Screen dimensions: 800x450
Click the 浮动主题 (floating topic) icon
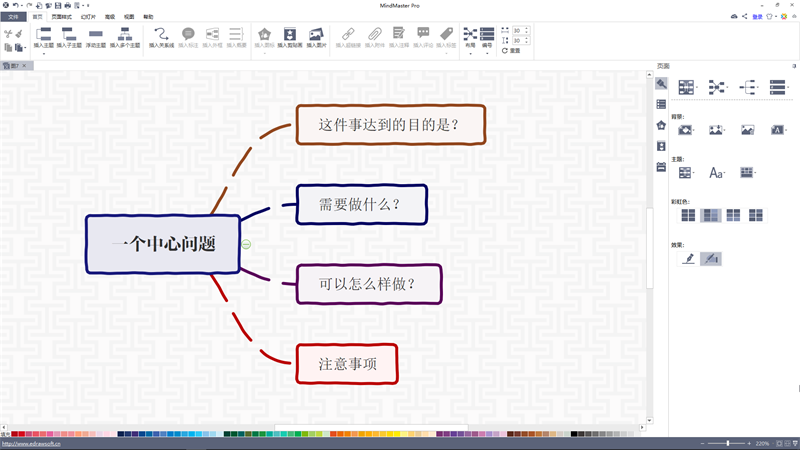pos(95,34)
